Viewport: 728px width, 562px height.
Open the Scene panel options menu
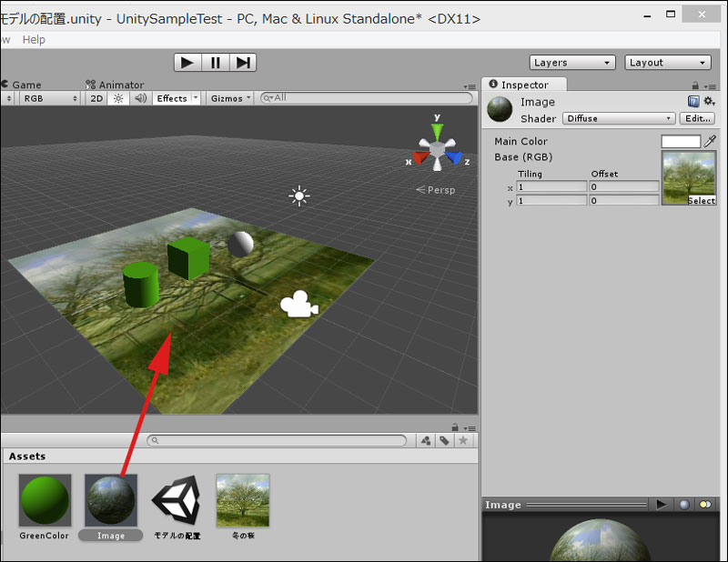click(x=470, y=86)
